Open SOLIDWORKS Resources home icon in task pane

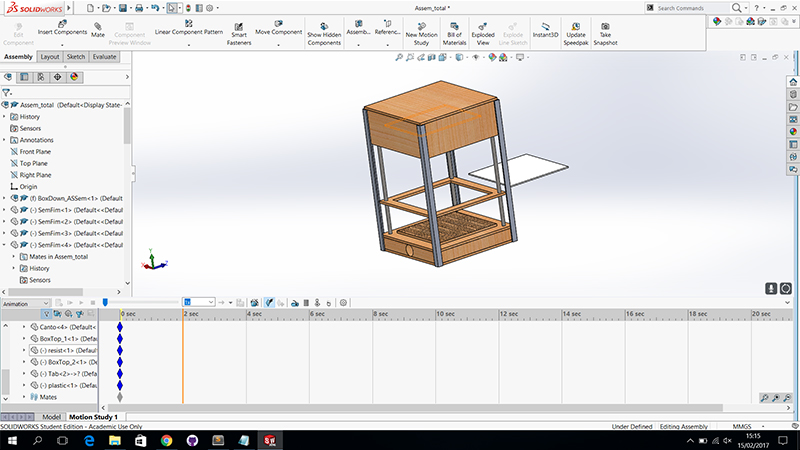tap(793, 82)
